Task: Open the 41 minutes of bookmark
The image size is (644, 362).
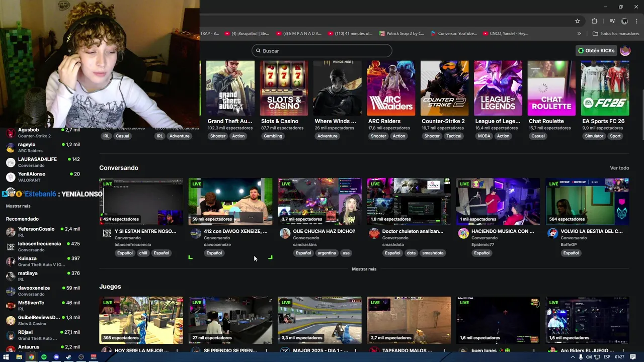Action: [350, 34]
